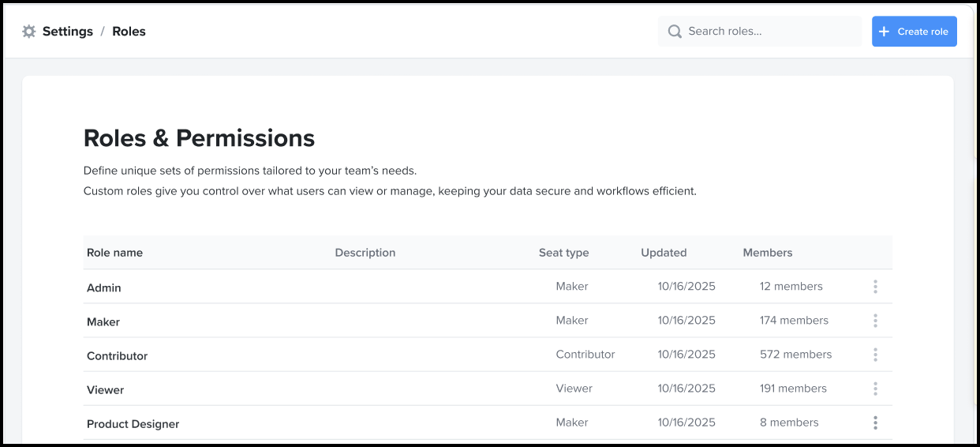Open the Admin row options menu
Screen dimensions: 980x447
[875, 287]
